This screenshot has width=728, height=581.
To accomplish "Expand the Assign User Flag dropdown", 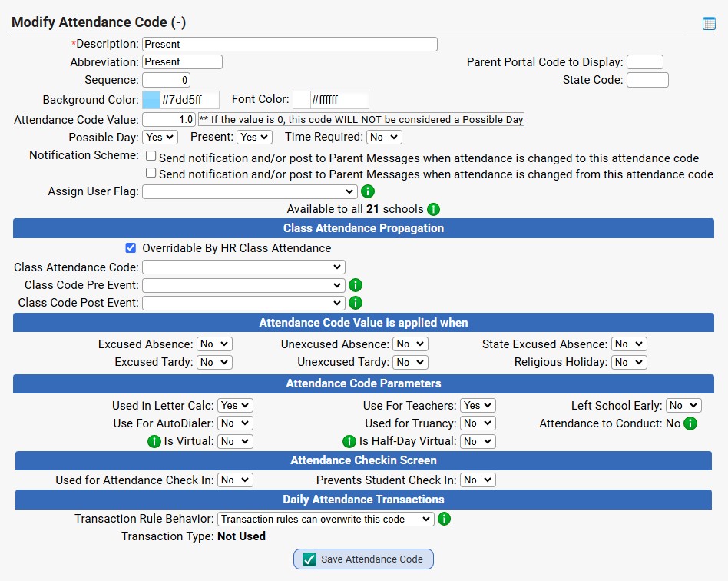I will click(250, 191).
